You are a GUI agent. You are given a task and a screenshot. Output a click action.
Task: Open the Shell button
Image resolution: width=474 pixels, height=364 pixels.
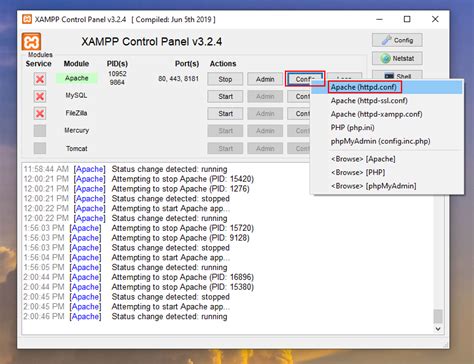click(397, 75)
